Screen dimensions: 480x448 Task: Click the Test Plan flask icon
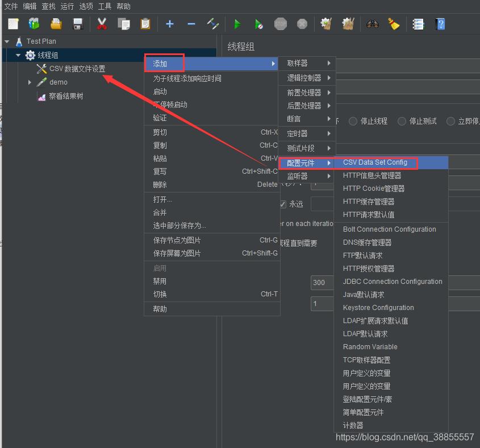(x=19, y=41)
